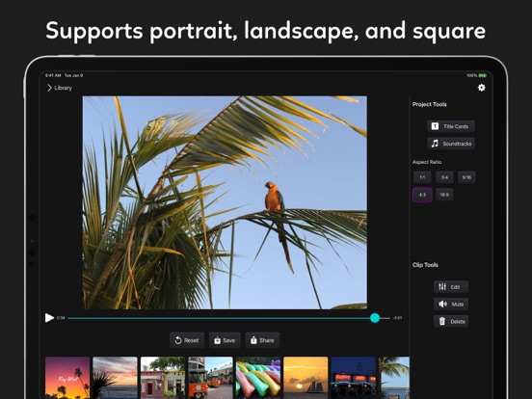Click the battery status indicator

click(482, 75)
